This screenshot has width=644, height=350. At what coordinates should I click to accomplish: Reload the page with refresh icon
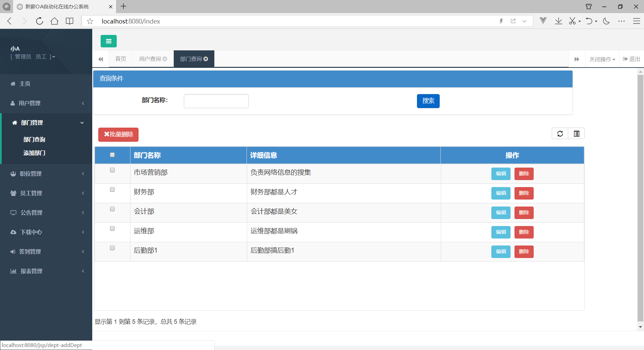click(40, 21)
